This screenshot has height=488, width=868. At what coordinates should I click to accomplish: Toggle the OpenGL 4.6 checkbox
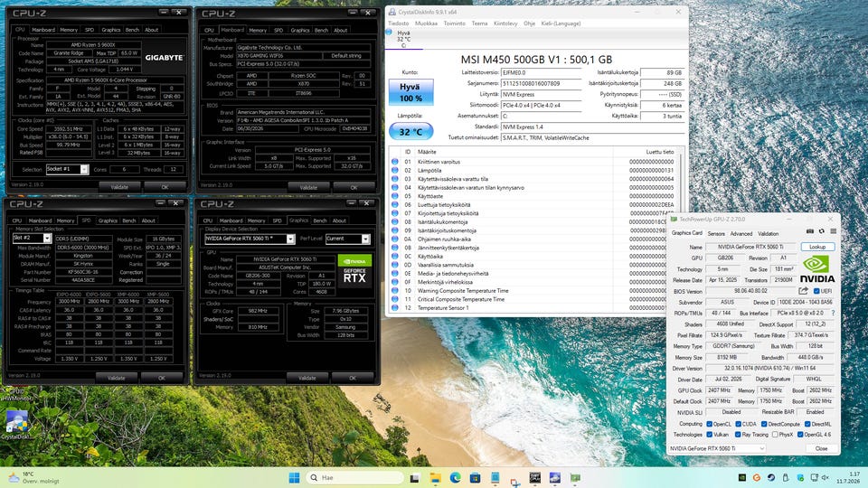pos(800,435)
